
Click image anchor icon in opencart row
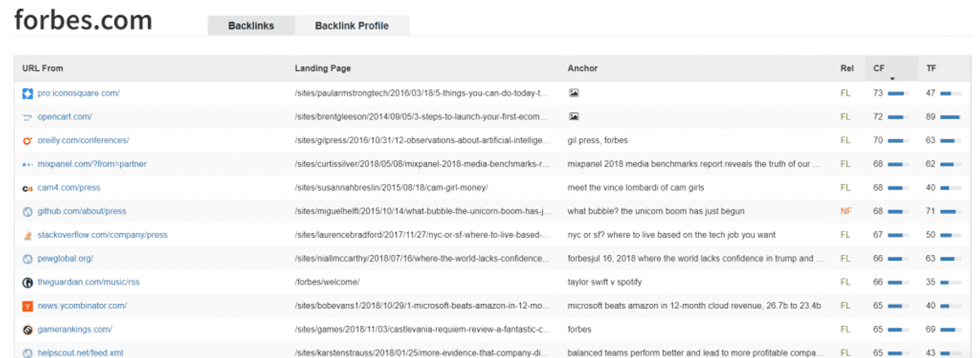[x=574, y=117]
